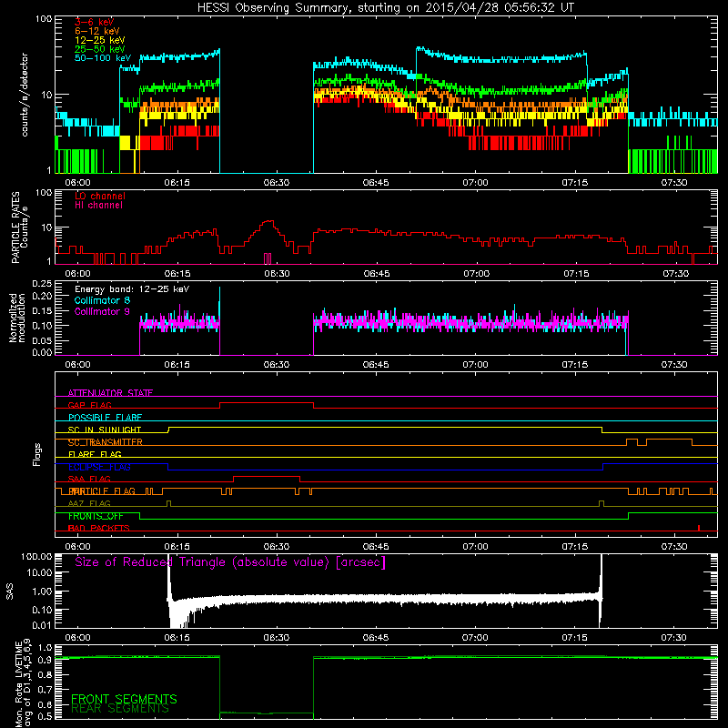The width and height of the screenshot is (728, 728).
Task: Click the 07:00 tick label under the counts plot
Action: [x=475, y=183]
